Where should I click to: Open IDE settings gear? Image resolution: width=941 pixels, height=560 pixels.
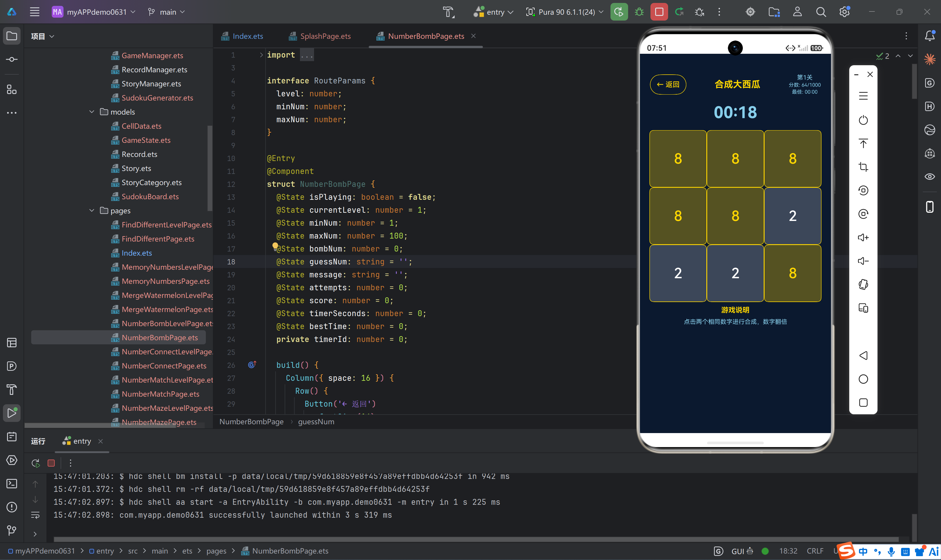844,12
